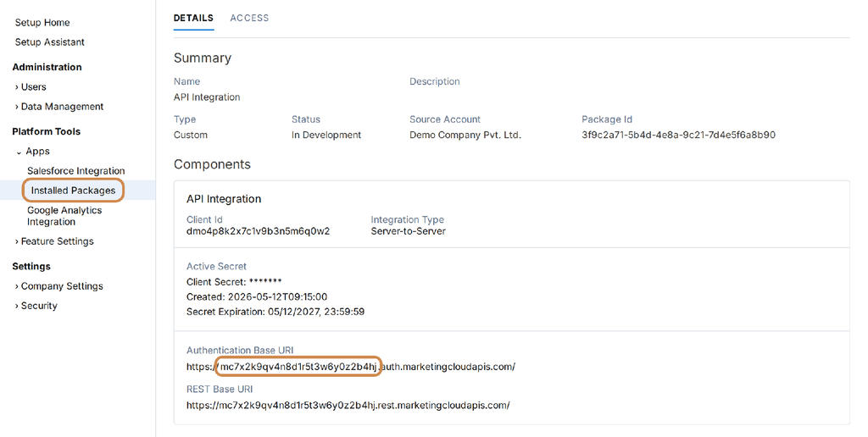Expand the Security section
This screenshot has height=437, width=868.
pyautogui.click(x=36, y=306)
